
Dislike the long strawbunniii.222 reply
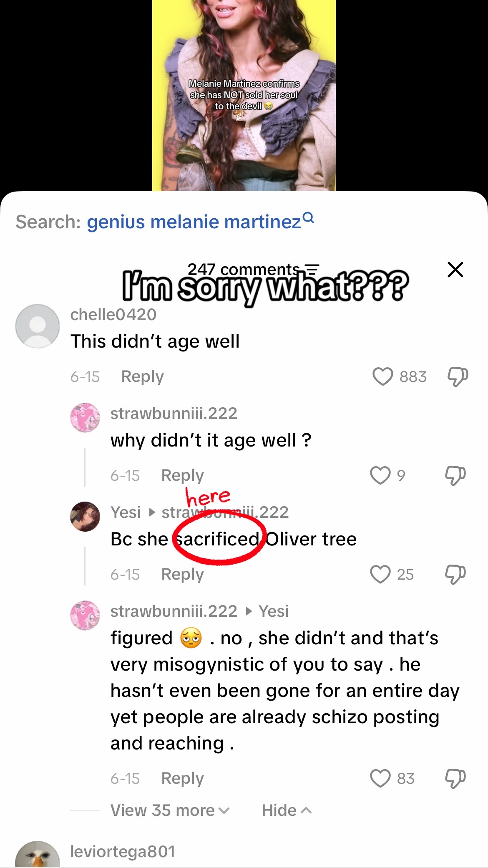tap(455, 778)
